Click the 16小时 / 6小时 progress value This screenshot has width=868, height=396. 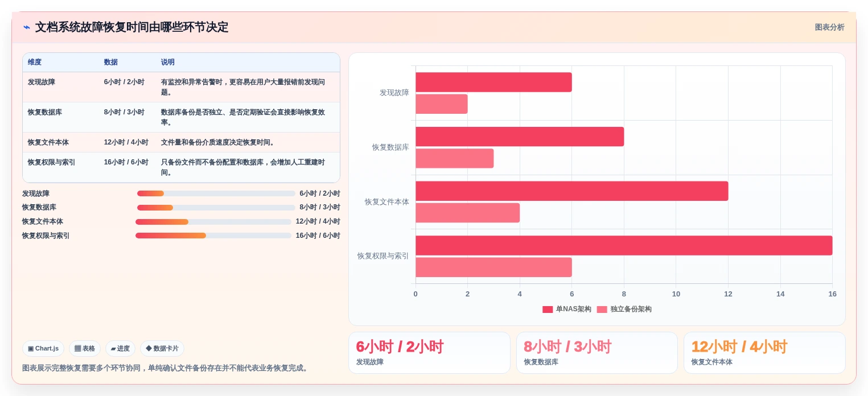(318, 236)
